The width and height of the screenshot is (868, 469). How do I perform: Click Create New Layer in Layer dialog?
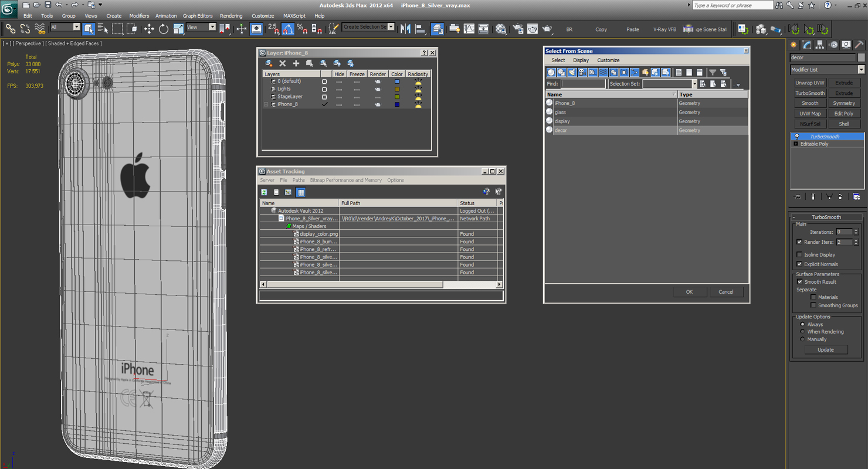click(x=269, y=63)
